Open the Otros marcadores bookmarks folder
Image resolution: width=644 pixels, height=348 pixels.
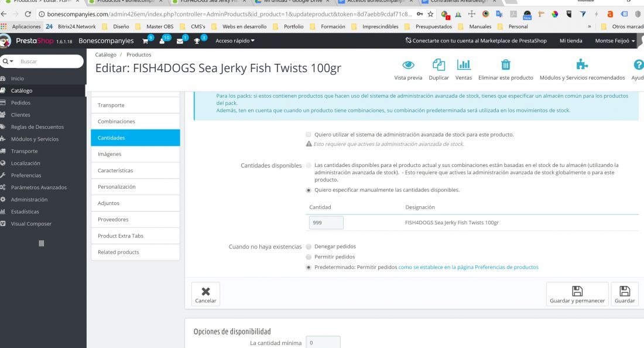point(622,26)
